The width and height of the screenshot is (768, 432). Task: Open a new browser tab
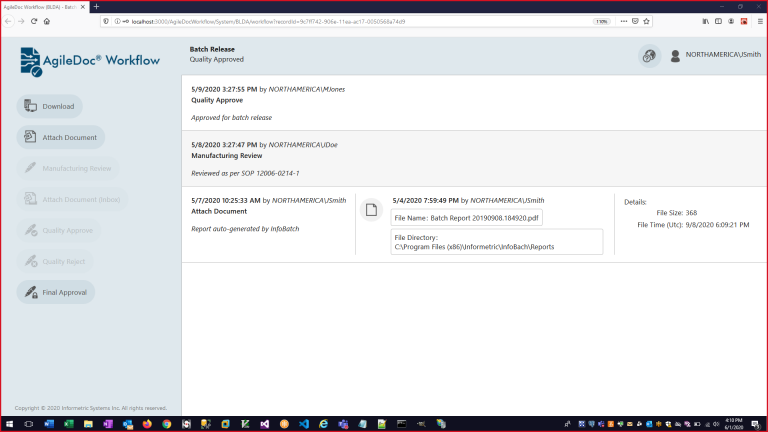96,7
